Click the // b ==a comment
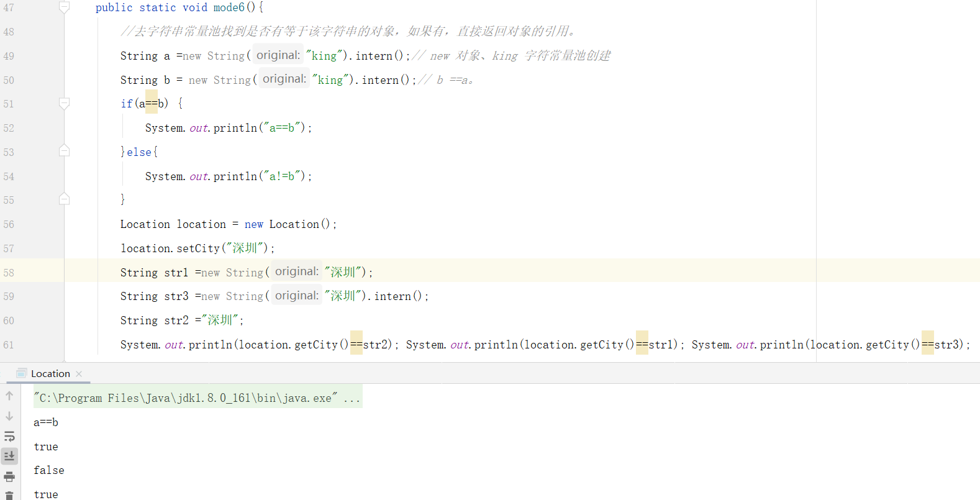 click(x=446, y=80)
